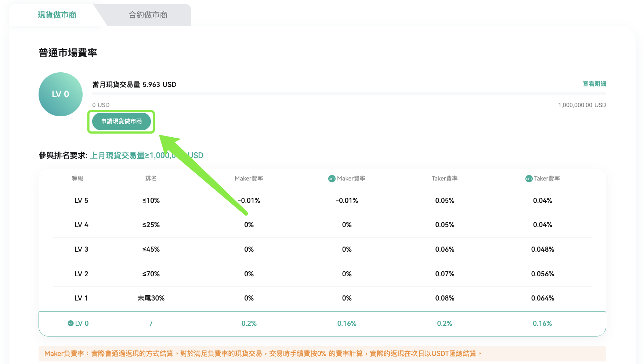Click the green checkmark icon next to LV 0
The image size is (644, 364).
70,323
